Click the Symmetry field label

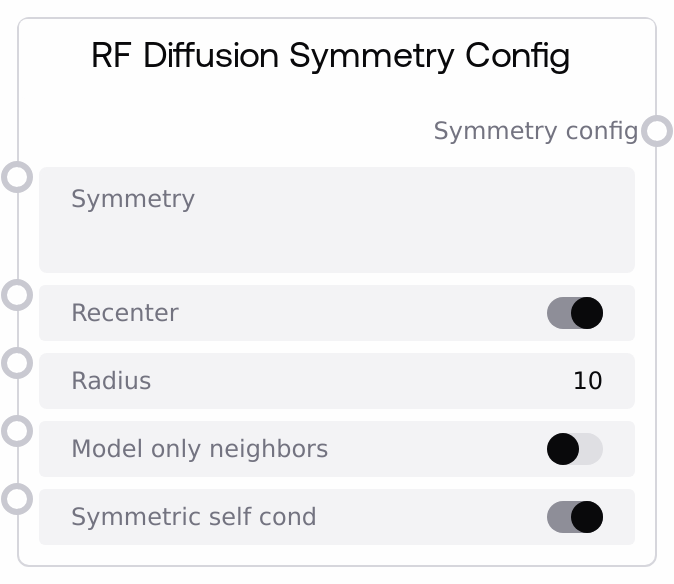[x=133, y=199]
